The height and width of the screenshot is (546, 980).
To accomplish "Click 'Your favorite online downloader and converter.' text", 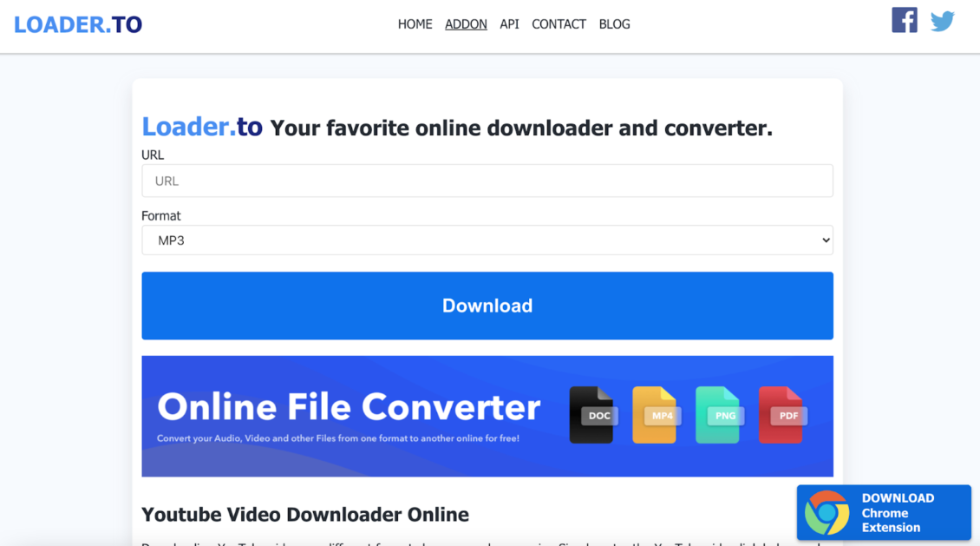I will 521,128.
